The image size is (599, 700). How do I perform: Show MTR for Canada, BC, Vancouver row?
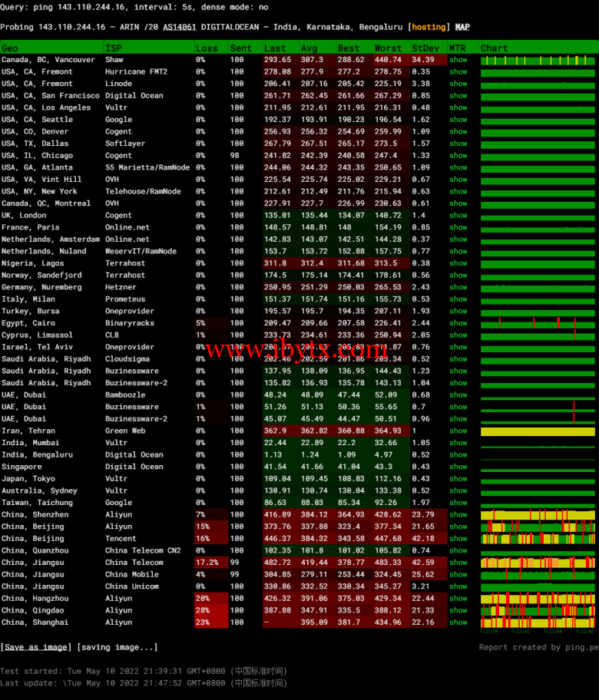(x=458, y=60)
